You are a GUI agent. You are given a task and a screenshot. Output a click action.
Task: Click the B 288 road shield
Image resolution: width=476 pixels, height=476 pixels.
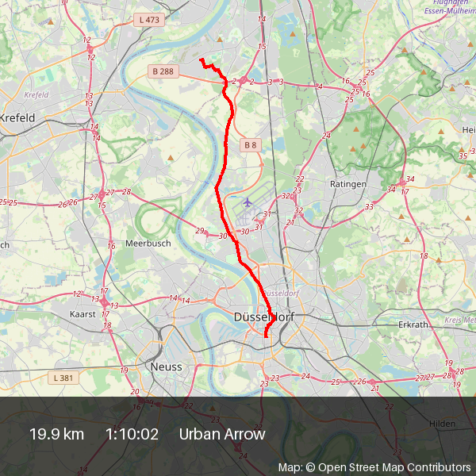tap(163, 71)
